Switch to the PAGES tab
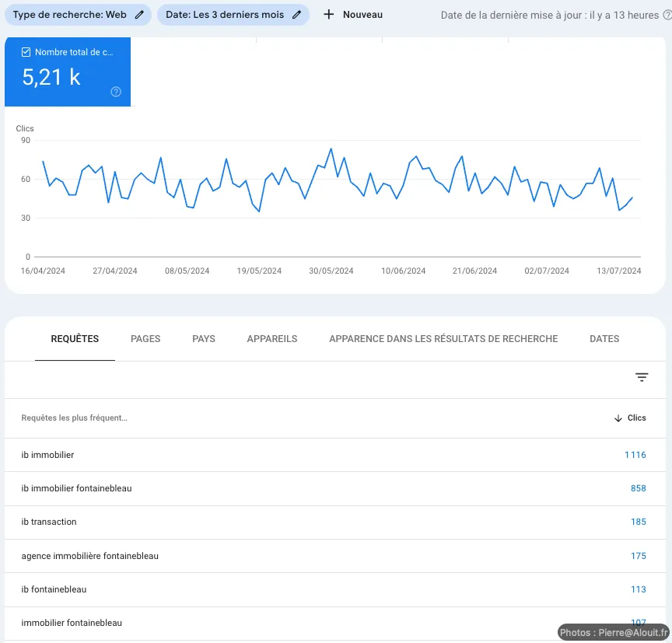 click(145, 339)
